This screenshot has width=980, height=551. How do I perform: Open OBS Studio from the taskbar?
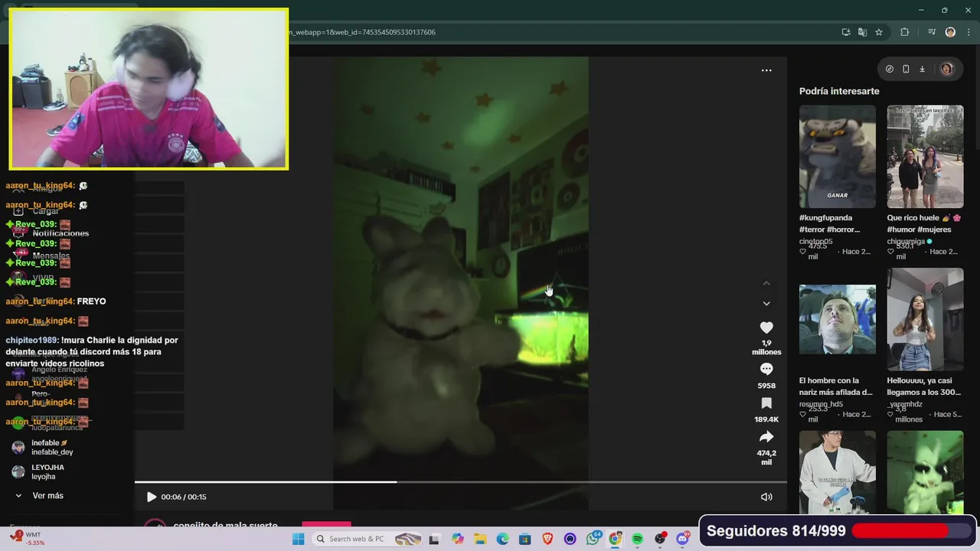click(660, 539)
